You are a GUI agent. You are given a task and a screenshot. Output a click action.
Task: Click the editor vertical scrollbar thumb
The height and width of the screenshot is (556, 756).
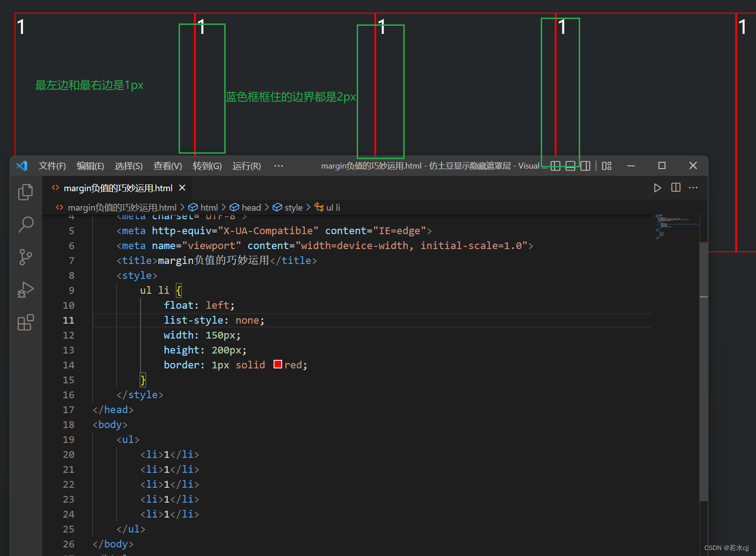pyautogui.click(x=704, y=371)
